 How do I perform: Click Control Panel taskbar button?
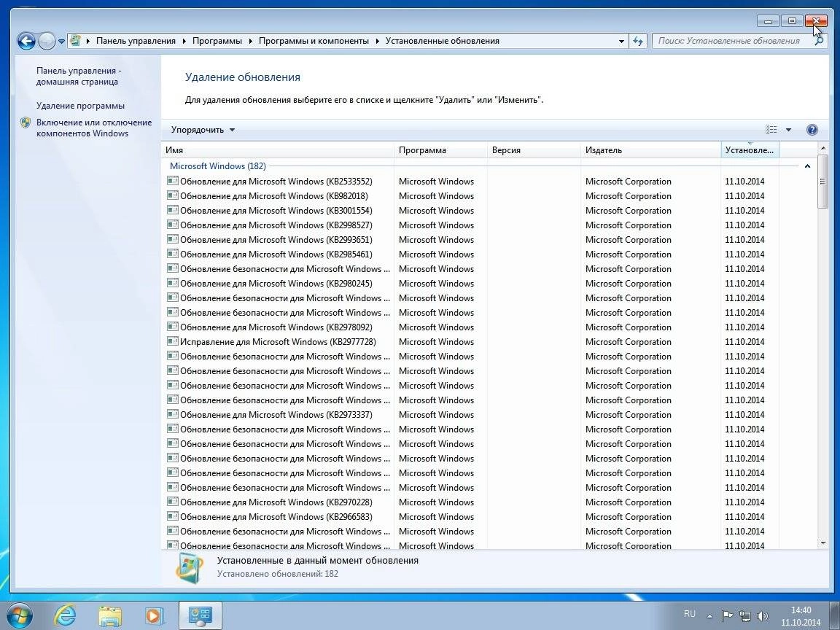point(200,615)
